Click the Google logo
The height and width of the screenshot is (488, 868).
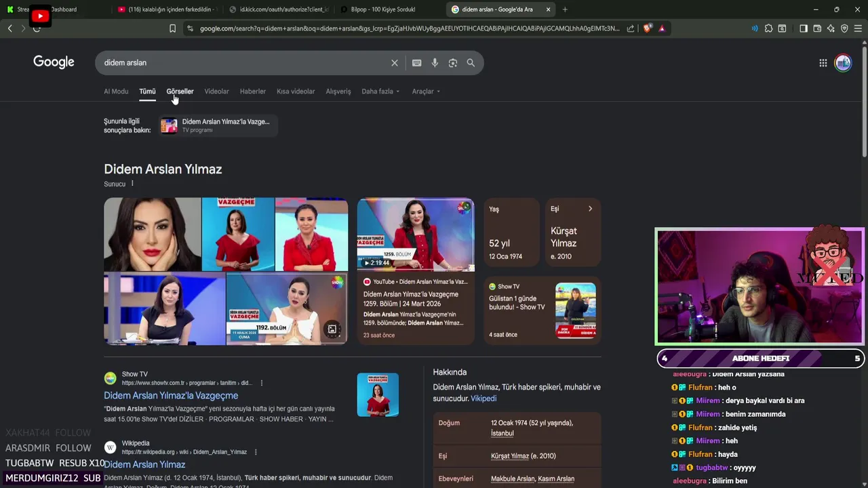[54, 62]
